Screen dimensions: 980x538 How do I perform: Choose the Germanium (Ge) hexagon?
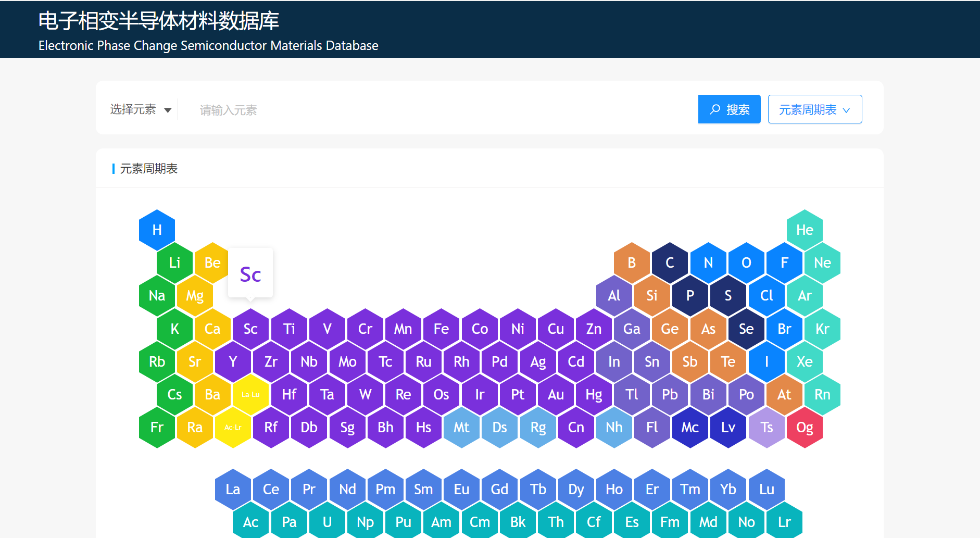[x=670, y=329]
